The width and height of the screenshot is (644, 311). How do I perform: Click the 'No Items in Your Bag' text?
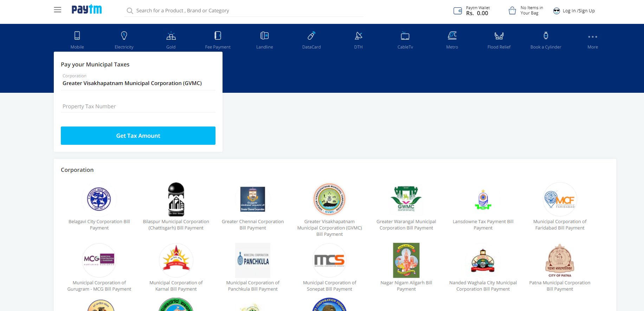tap(532, 11)
